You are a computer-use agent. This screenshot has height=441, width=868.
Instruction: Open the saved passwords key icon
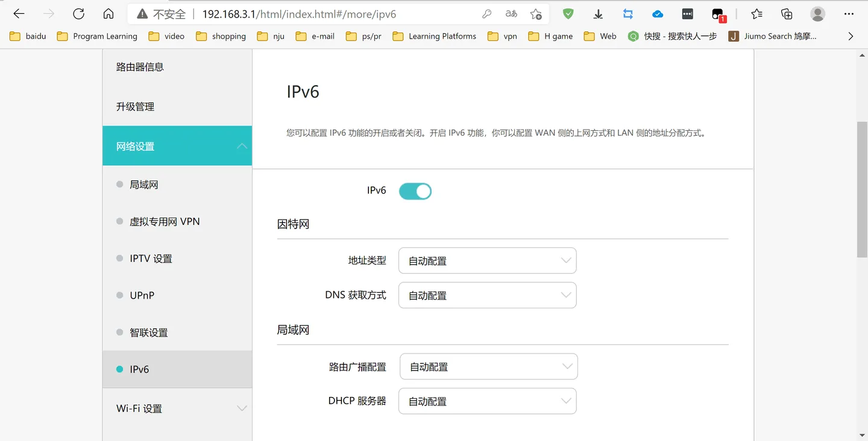point(487,14)
